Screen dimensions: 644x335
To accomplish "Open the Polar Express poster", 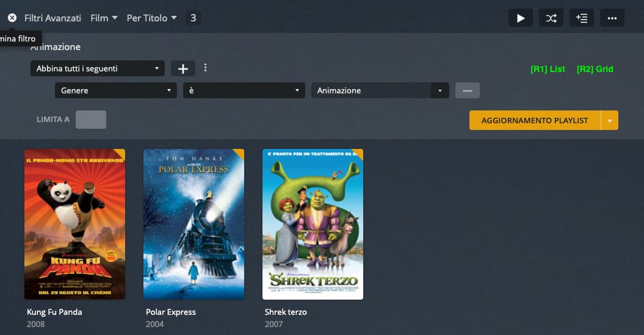I will [x=194, y=224].
